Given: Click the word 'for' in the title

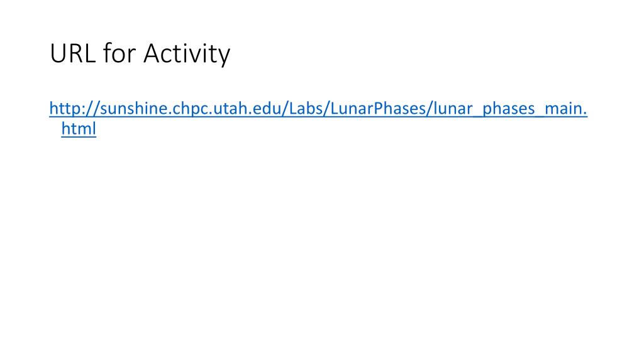Looking at the screenshot, I should tap(119, 53).
